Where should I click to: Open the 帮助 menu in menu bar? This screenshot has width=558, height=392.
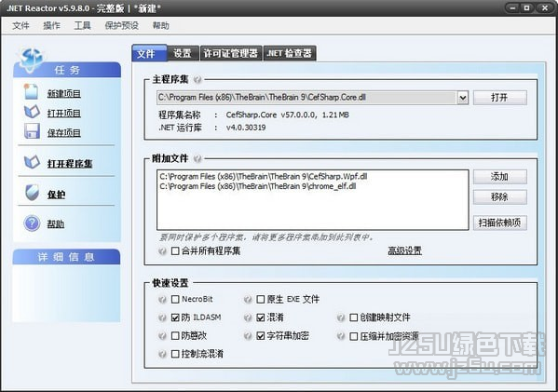pos(160,26)
